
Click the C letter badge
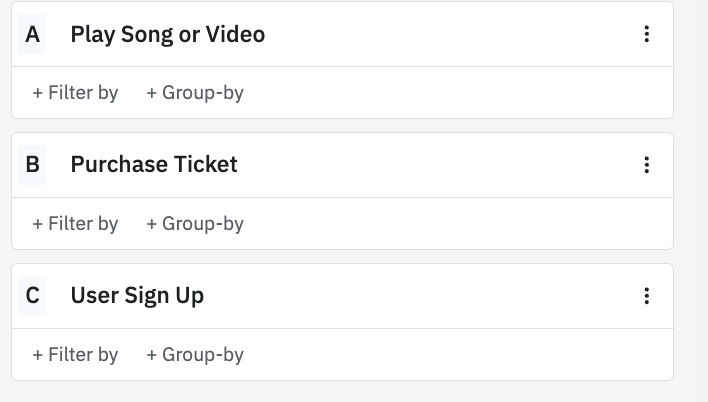coord(33,295)
